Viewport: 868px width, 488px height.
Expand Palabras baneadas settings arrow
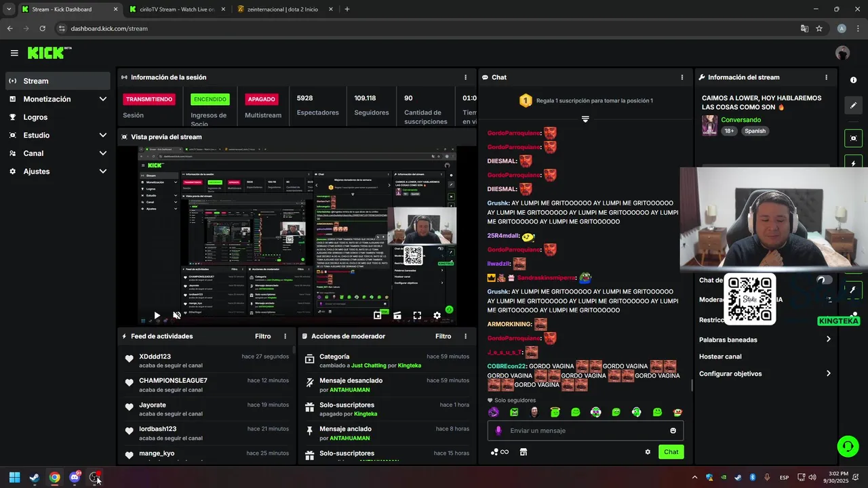pos(828,340)
